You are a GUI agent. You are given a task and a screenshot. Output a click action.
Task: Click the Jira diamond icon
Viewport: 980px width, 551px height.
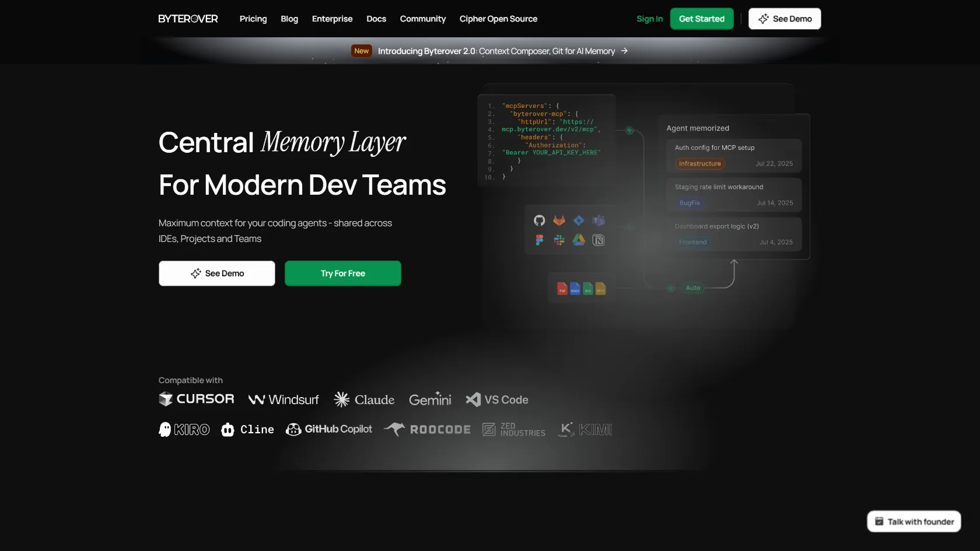click(579, 220)
